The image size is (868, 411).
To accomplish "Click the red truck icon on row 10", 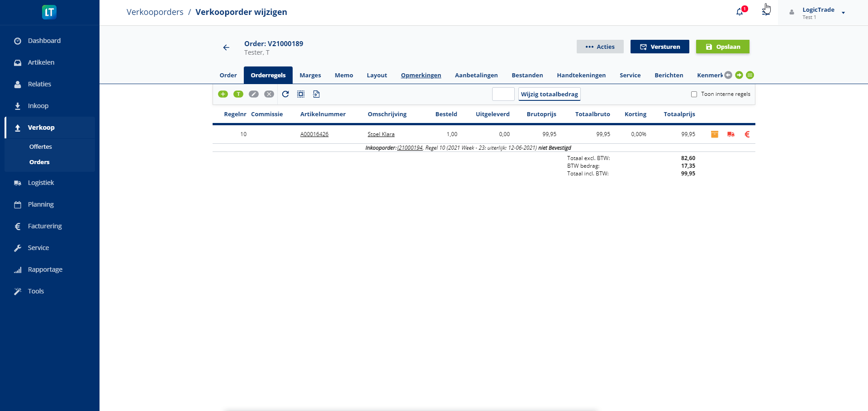I will (x=731, y=134).
